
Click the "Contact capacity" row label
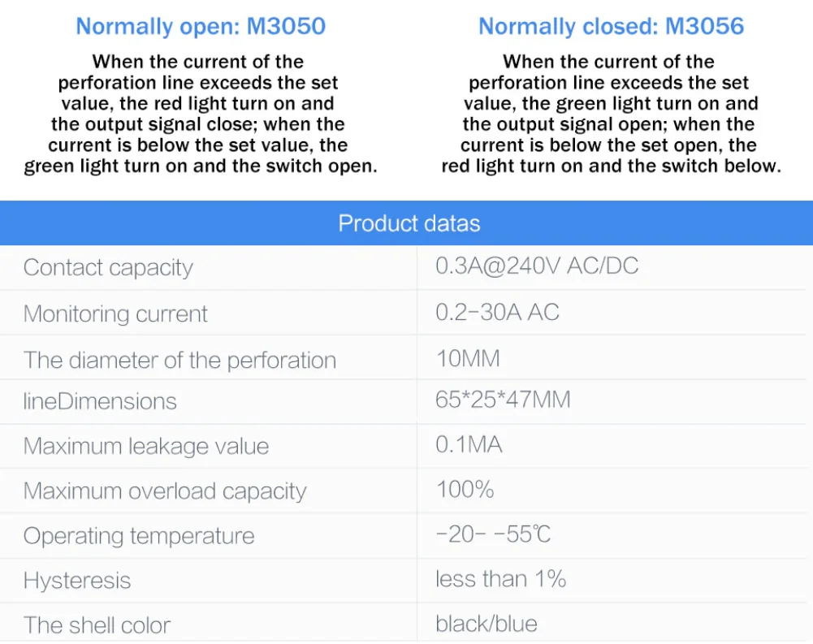pos(108,268)
